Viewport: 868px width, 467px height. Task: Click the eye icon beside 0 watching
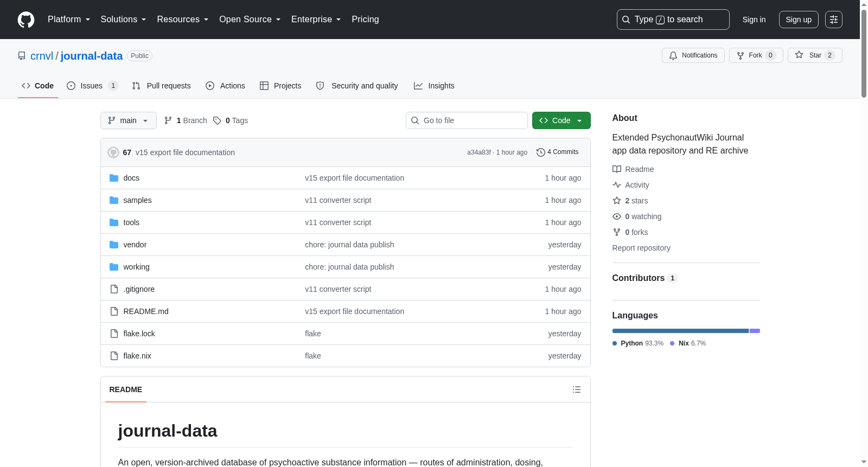point(617,216)
